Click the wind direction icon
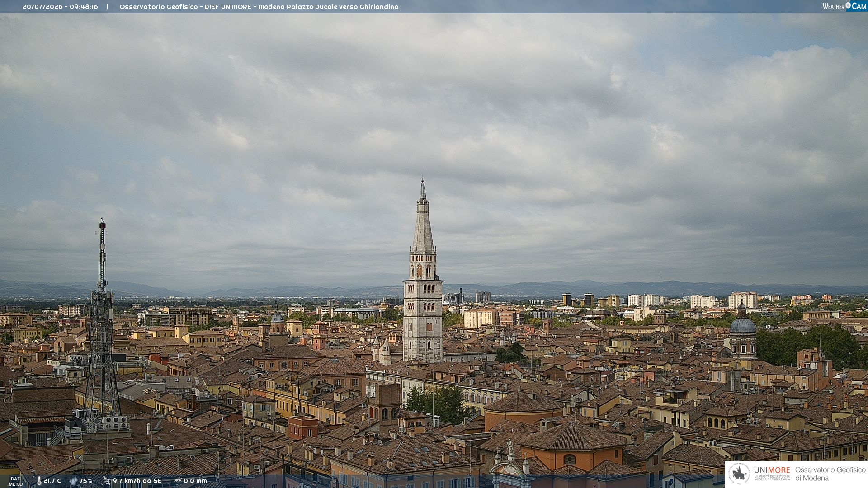This screenshot has width=868, height=488. (106, 481)
